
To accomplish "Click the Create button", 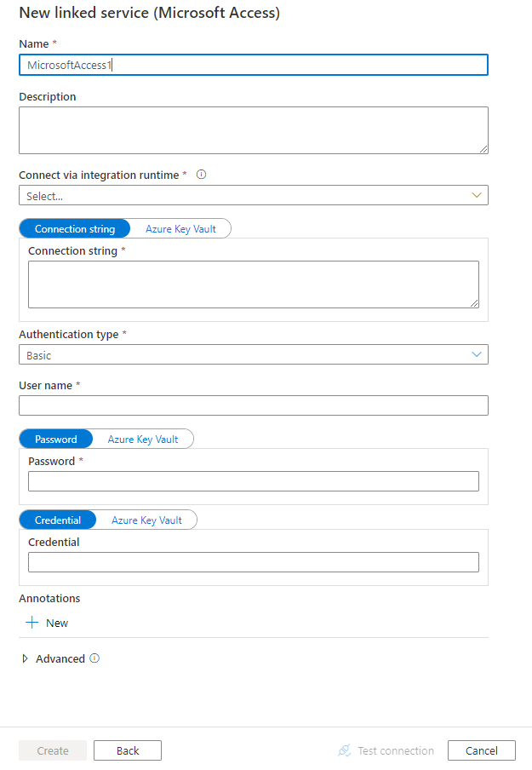I will pyautogui.click(x=53, y=750).
